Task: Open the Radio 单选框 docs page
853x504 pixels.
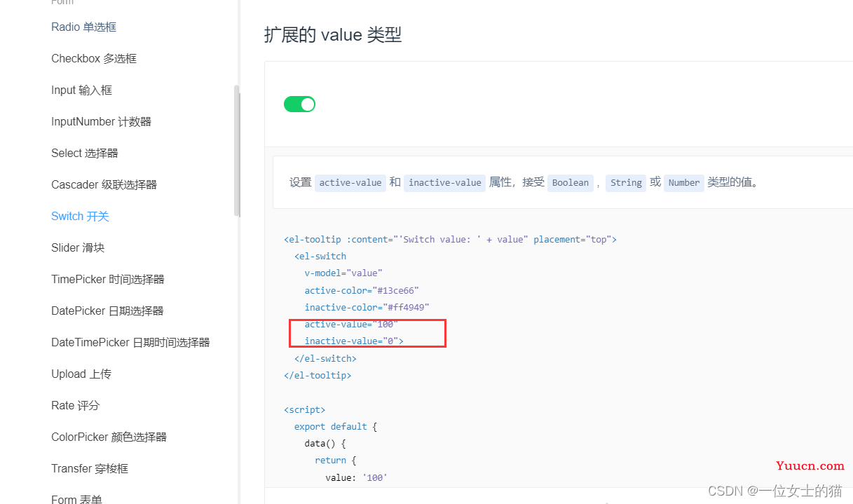Action: [83, 27]
